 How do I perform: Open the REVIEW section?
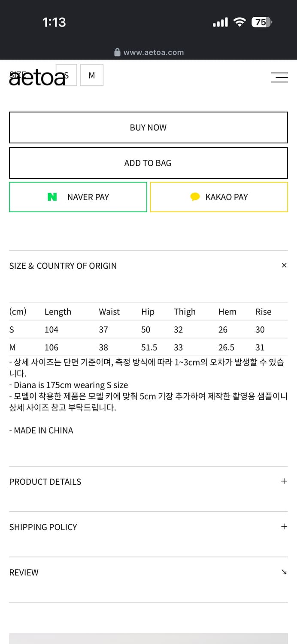point(283,572)
